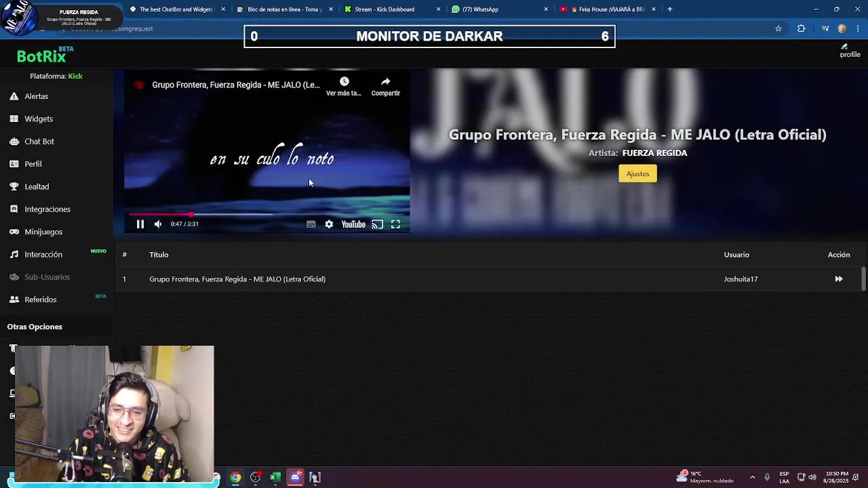
Task: Go to Chat Bot section
Action: point(39,141)
